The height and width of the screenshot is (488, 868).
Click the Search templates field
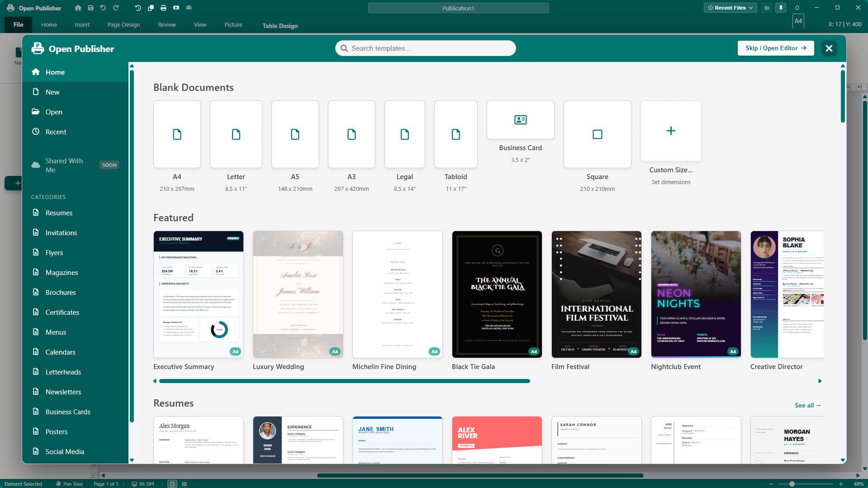pyautogui.click(x=425, y=48)
